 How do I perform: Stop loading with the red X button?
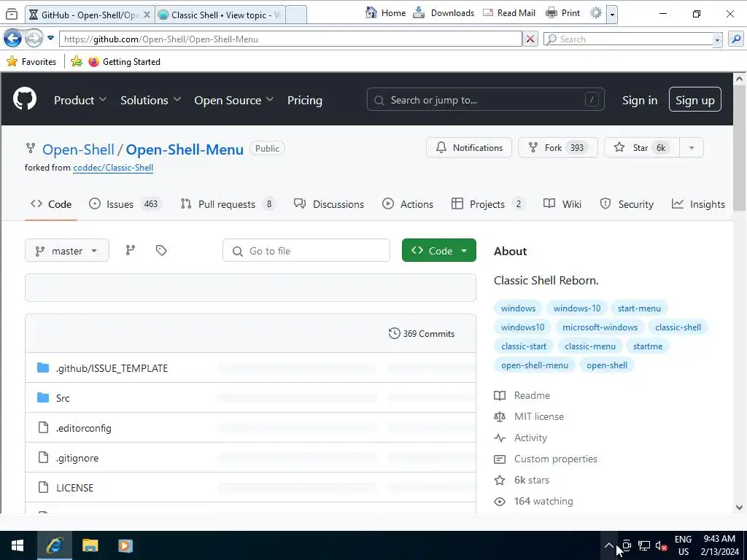[530, 39]
